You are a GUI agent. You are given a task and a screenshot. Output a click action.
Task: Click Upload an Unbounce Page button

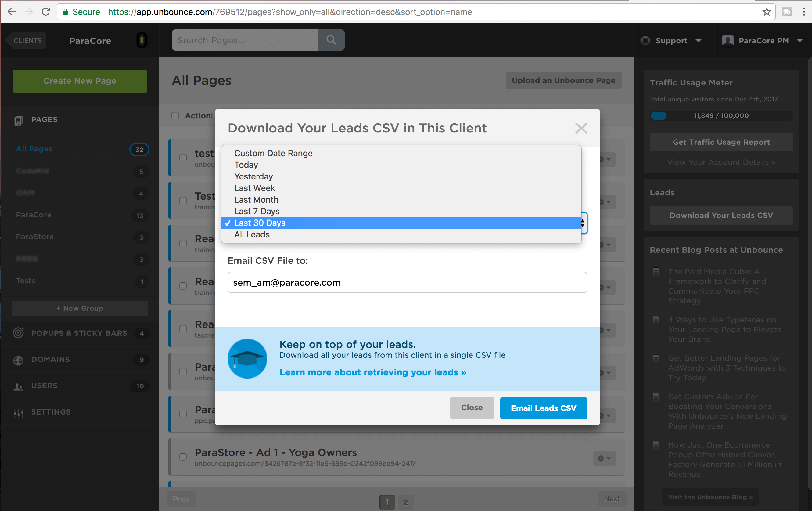(563, 80)
